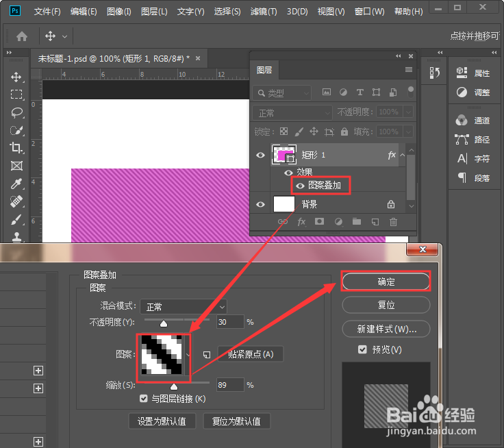Open the 属性 properties panel

coord(473,73)
